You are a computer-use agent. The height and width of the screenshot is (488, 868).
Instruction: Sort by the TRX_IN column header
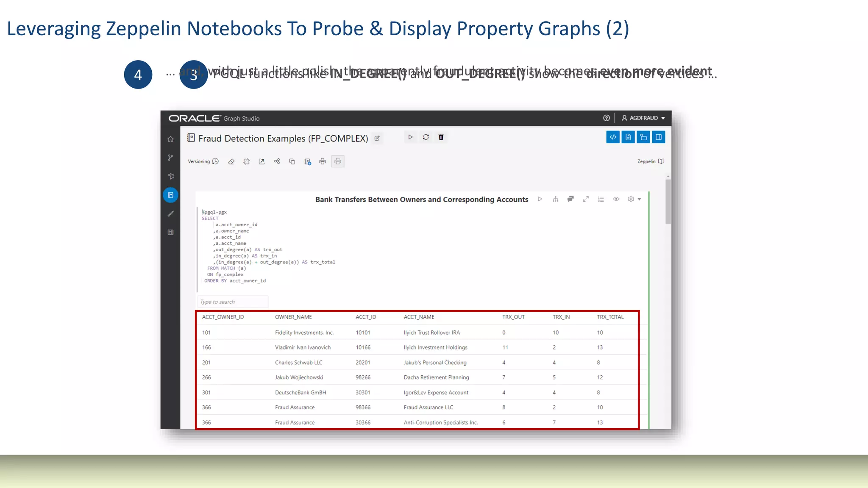[561, 317]
